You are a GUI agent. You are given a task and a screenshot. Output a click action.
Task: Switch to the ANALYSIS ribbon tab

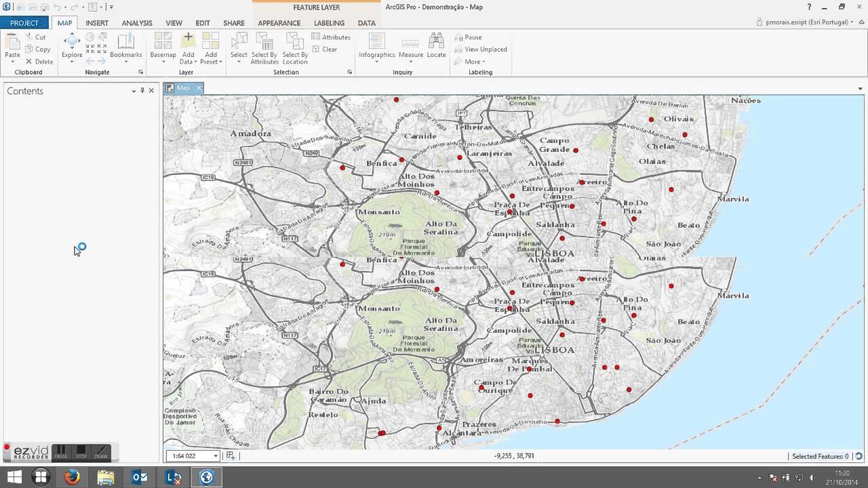[x=137, y=23]
